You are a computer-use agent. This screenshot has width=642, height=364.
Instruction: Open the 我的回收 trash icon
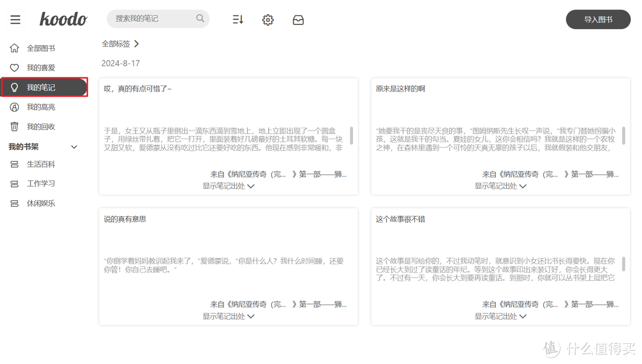coord(13,126)
